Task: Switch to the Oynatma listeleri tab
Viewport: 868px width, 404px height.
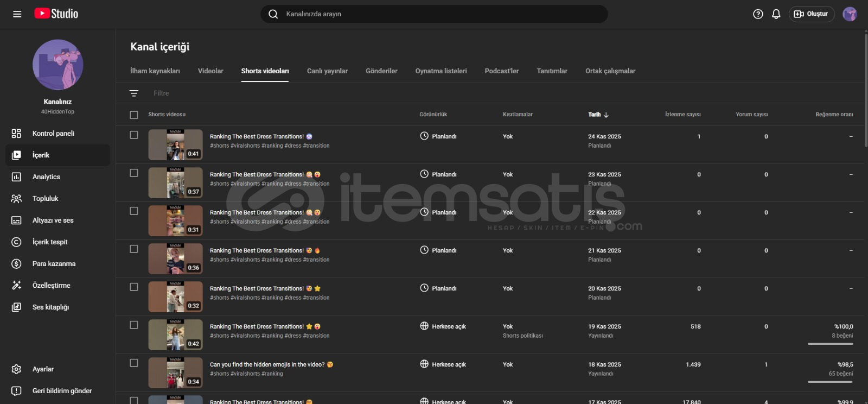Action: click(x=441, y=71)
